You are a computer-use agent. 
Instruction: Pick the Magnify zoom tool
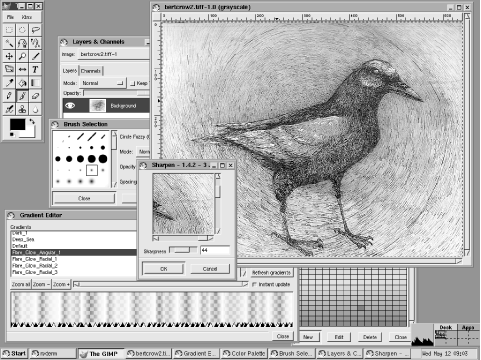click(x=22, y=56)
